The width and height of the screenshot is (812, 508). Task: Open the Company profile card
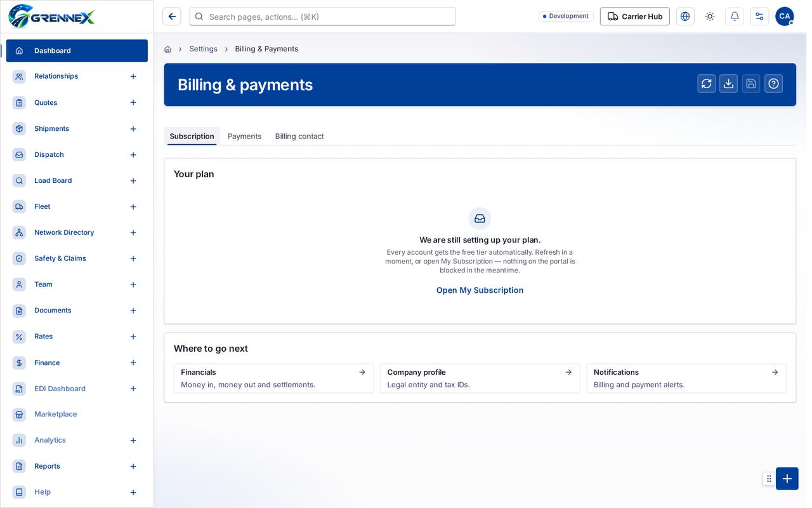pos(480,378)
